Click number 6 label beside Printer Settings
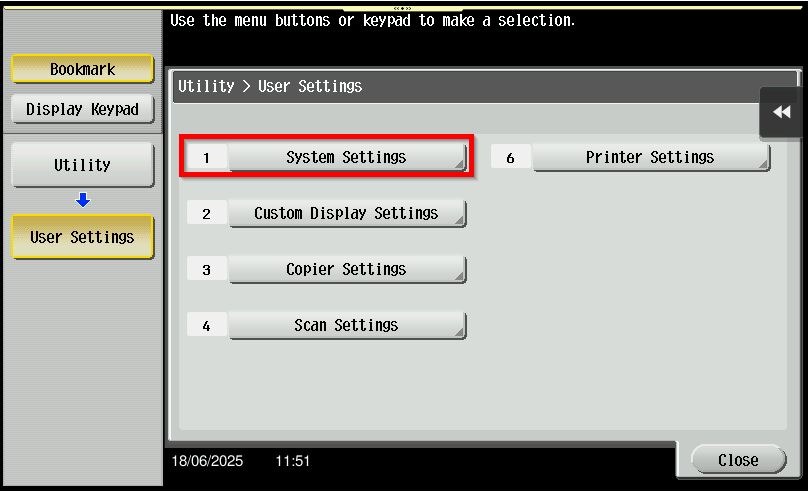Image resolution: width=809 pixels, height=492 pixels. [x=510, y=158]
